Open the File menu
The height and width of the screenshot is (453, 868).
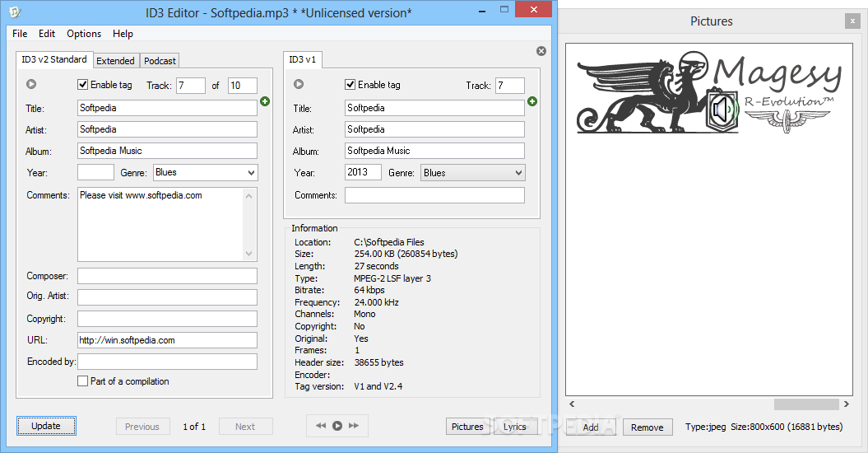pyautogui.click(x=20, y=33)
